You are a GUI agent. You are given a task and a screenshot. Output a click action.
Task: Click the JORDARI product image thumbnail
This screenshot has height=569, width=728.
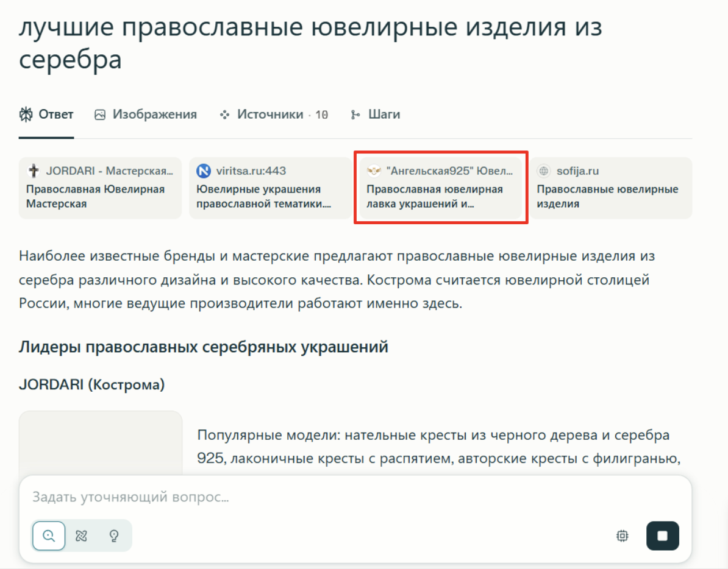(101, 442)
